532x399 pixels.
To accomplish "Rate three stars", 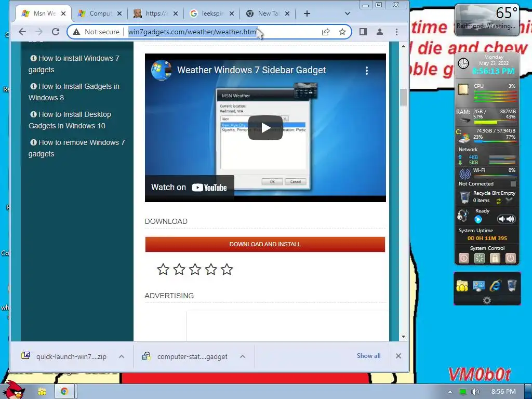I will [x=195, y=270].
